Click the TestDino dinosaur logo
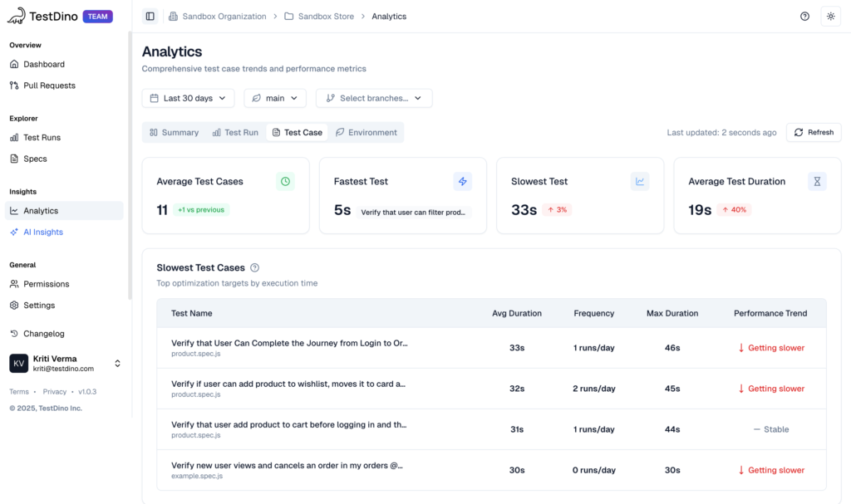Image resolution: width=851 pixels, height=504 pixels. point(16,16)
